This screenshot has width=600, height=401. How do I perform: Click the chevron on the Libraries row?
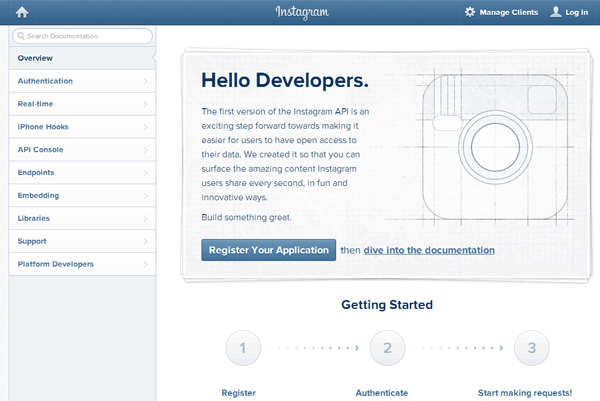[x=145, y=218]
